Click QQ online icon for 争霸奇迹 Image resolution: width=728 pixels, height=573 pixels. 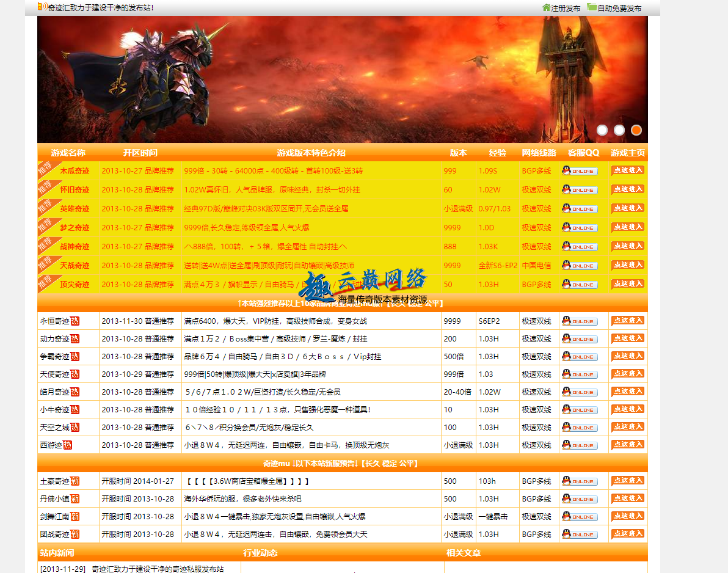click(x=580, y=357)
